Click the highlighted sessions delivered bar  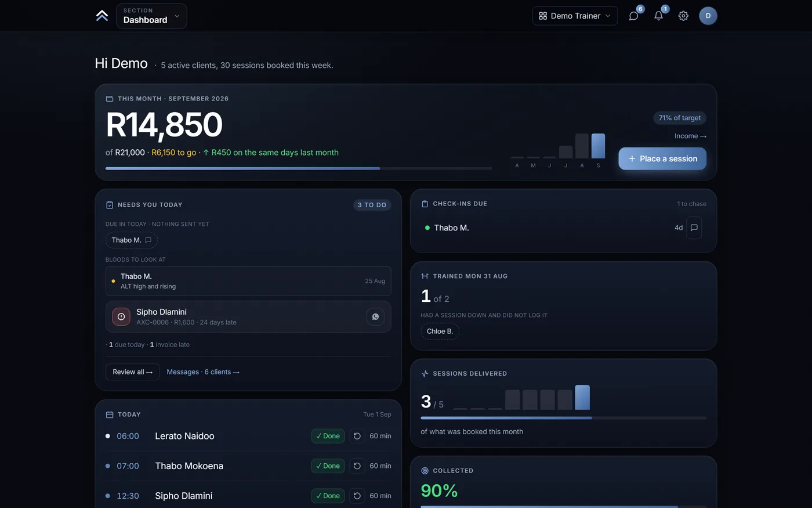point(582,397)
